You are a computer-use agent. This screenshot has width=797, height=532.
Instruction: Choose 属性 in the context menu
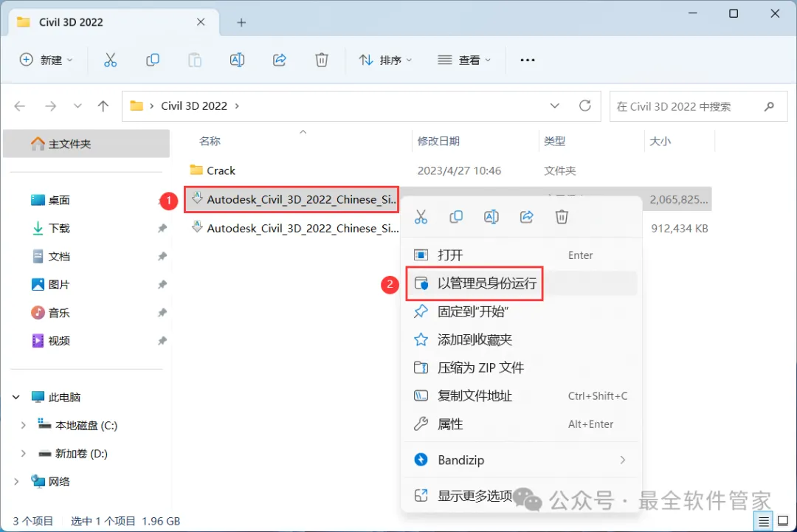(521, 424)
